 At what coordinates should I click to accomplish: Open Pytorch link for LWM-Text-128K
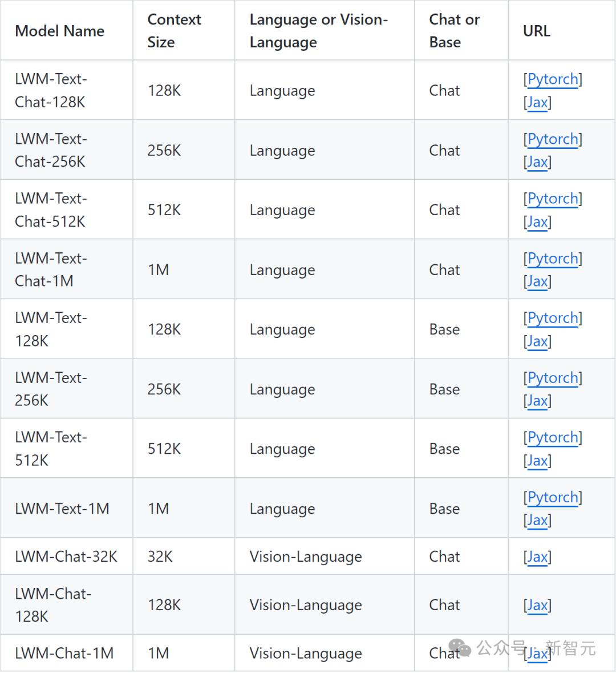pos(553,318)
